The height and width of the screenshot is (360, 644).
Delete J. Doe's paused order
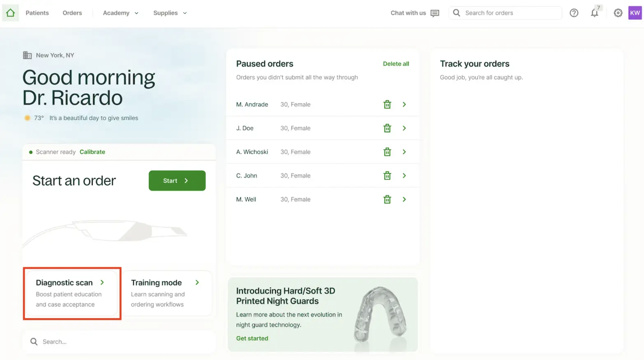[387, 128]
